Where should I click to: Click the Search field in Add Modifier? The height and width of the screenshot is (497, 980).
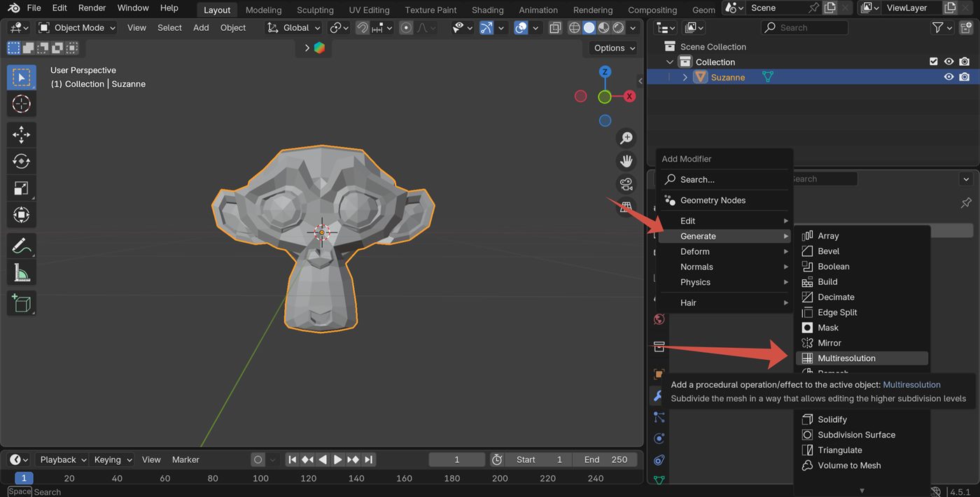(x=724, y=179)
